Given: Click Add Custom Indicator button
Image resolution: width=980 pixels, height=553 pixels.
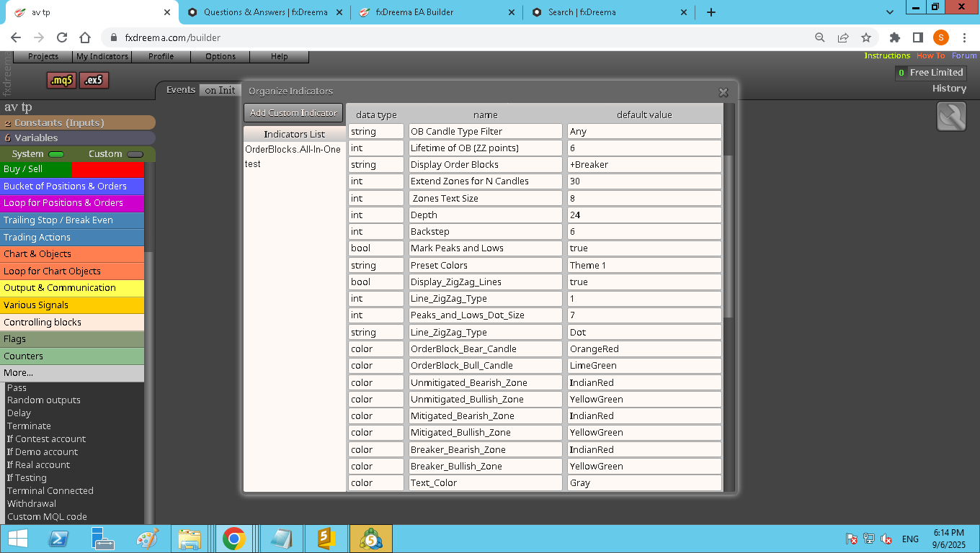Looking at the screenshot, I should (x=293, y=113).
